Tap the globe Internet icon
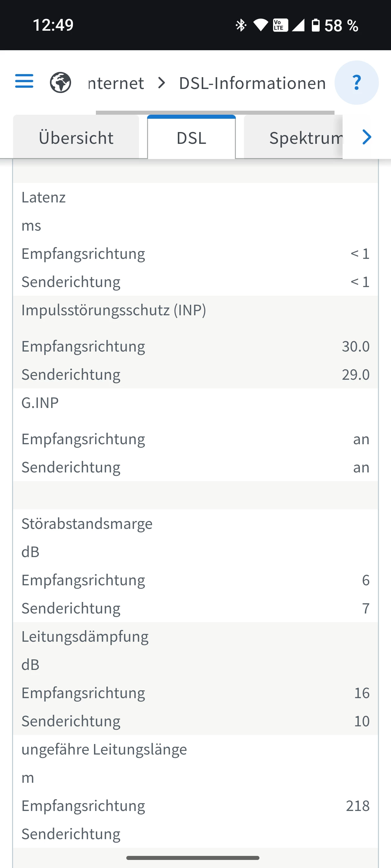The height and width of the screenshot is (868, 391). click(x=61, y=82)
